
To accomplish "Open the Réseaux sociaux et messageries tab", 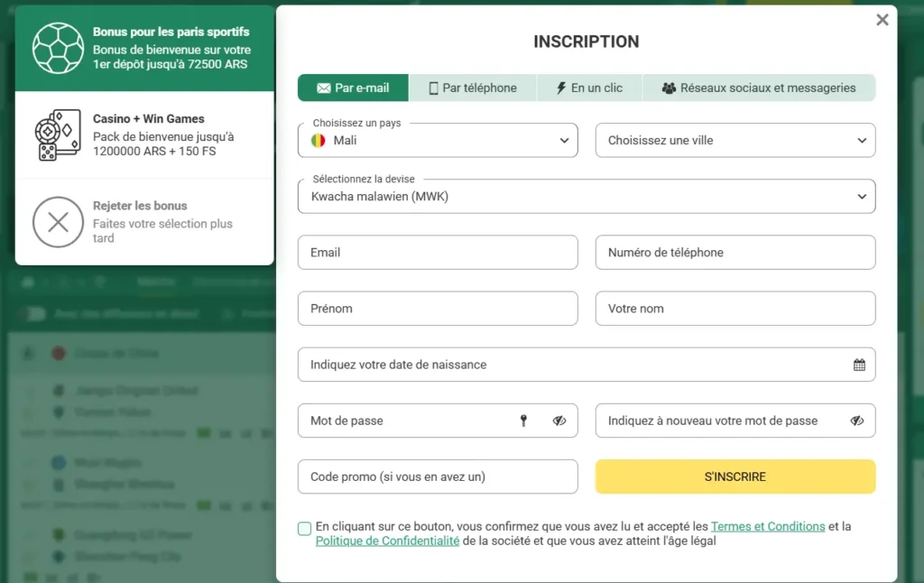I will [x=758, y=88].
